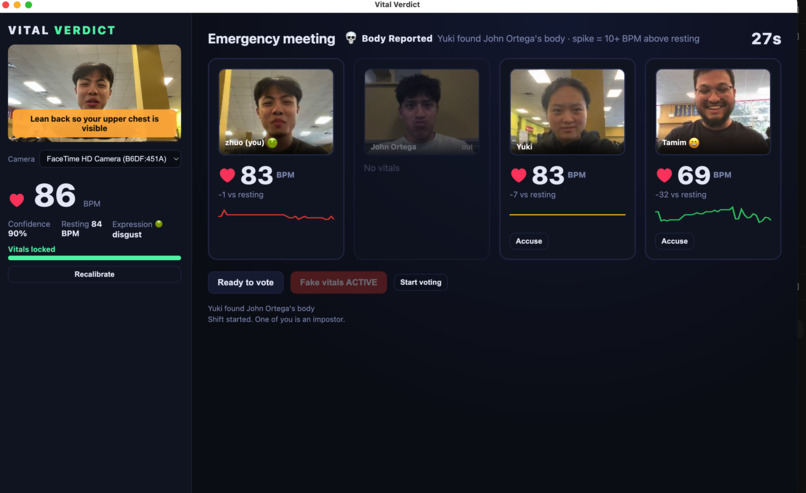Screen dimensions: 806x493
Task: Click the disgust emoji beside Expression label
Action: point(159,224)
